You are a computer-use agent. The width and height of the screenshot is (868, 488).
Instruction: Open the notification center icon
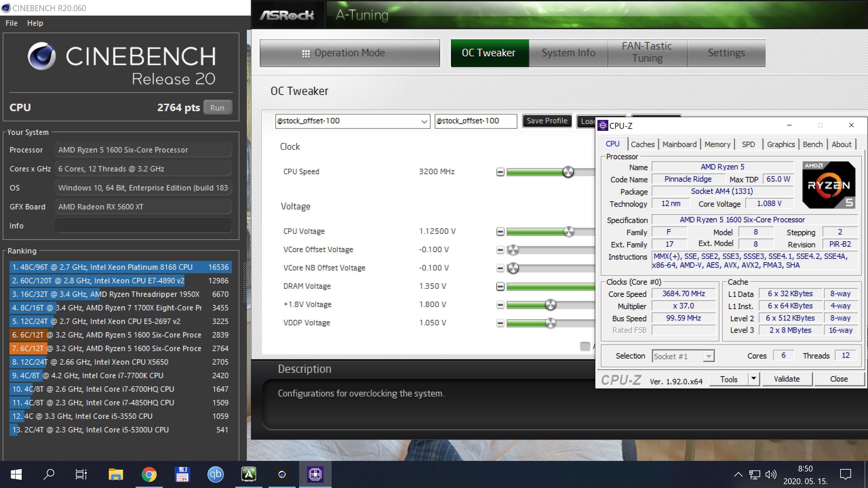(x=846, y=475)
